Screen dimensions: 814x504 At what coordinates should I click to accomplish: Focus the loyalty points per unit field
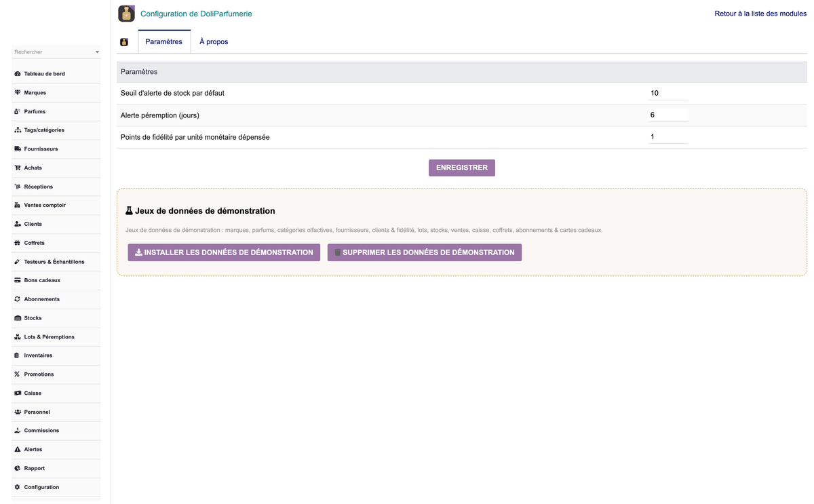point(668,137)
